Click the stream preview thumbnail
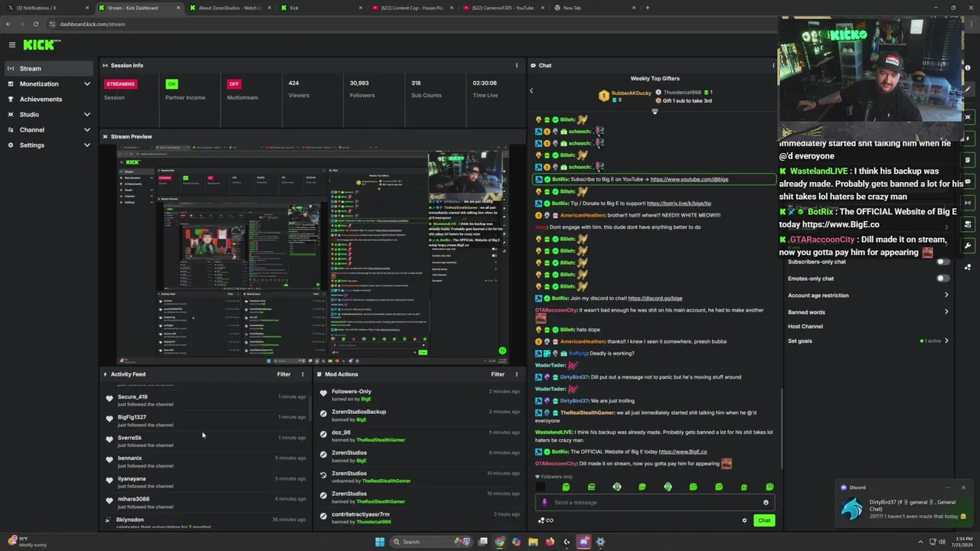 312,255
